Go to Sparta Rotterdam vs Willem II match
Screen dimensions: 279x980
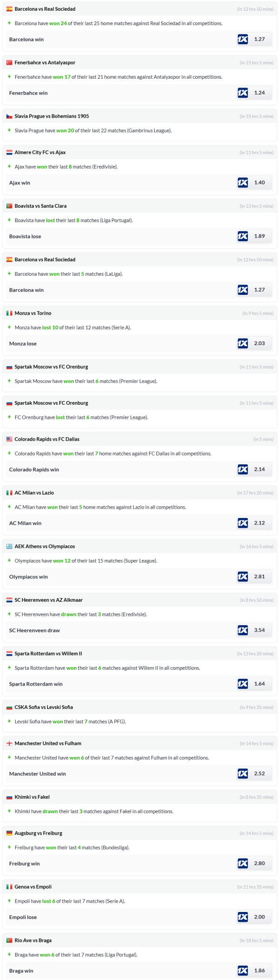click(48, 653)
